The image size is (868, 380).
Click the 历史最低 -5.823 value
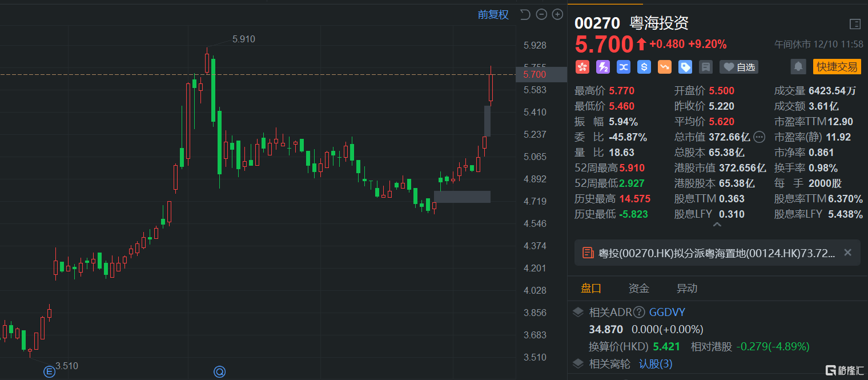tap(633, 214)
